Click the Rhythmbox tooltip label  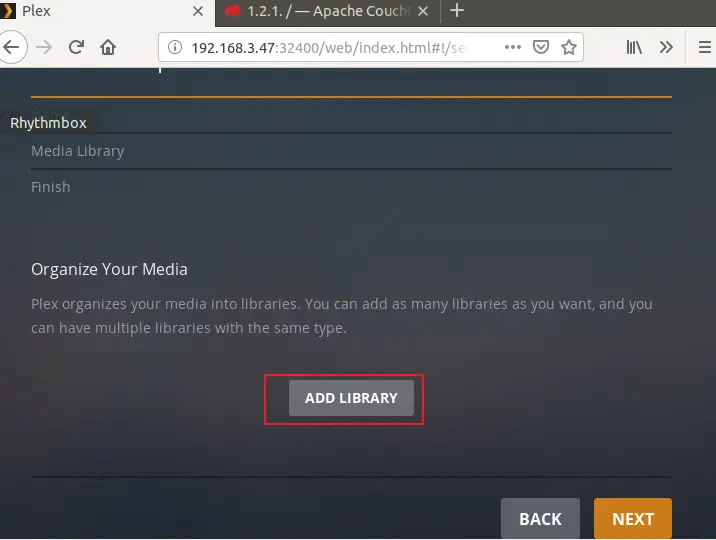point(48,123)
